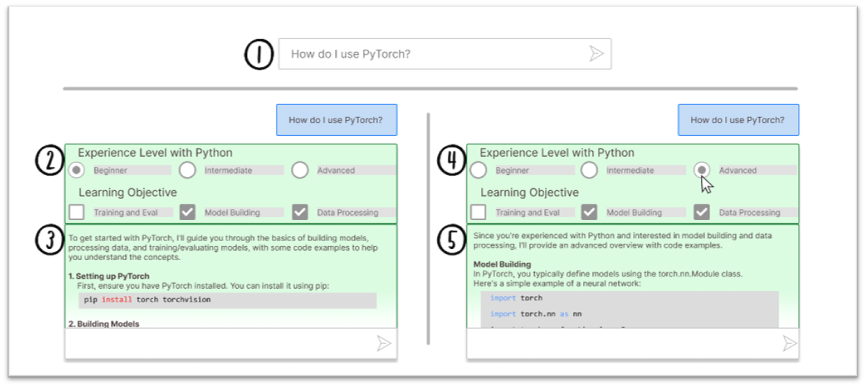Uncheck Model Building in right panel
The width and height of the screenshot is (866, 387).
tap(590, 212)
